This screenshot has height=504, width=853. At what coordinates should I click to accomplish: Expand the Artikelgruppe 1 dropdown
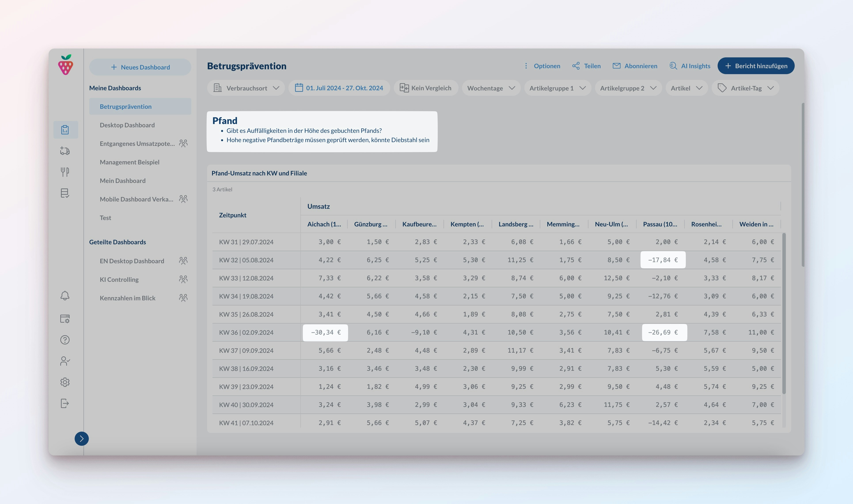coord(557,88)
